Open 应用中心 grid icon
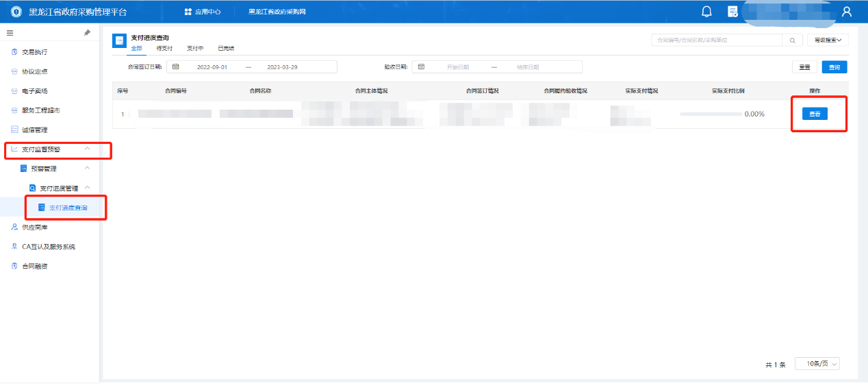This screenshot has height=392, width=868. point(188,12)
